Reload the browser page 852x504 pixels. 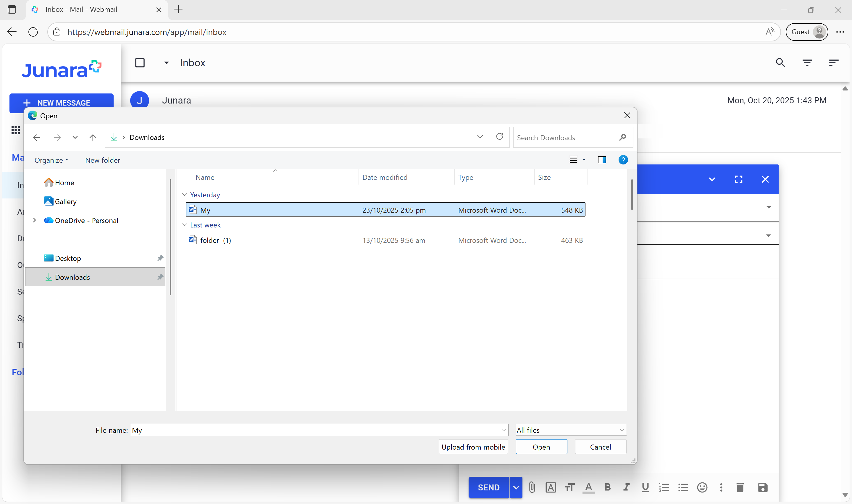33,32
